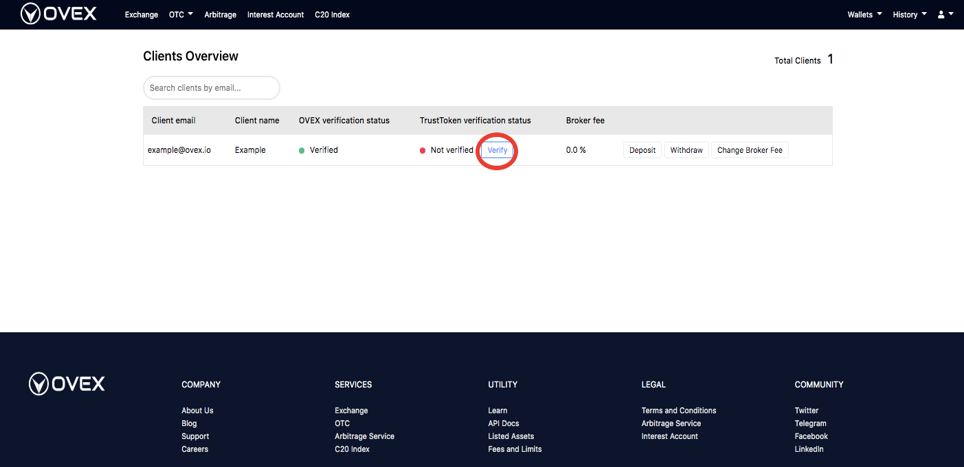The width and height of the screenshot is (964, 467).
Task: Click the 'Not verified' status text
Action: [452, 150]
